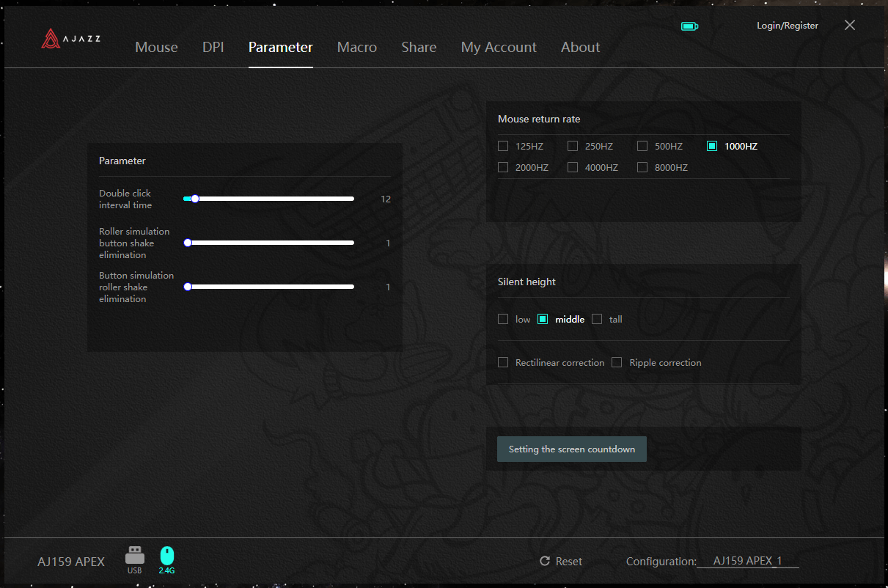The height and width of the screenshot is (588, 888).
Task: Toggle Ripple correction checkbox
Action: click(617, 362)
